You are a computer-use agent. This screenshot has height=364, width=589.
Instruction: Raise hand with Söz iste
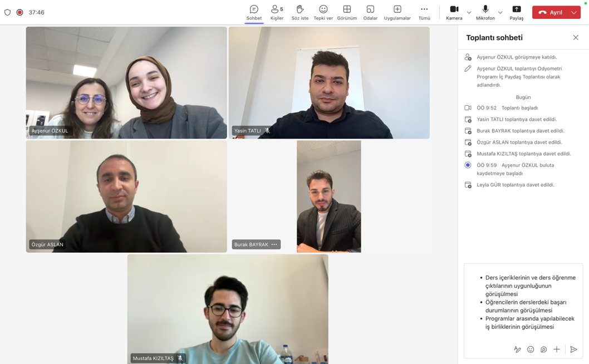pos(300,12)
